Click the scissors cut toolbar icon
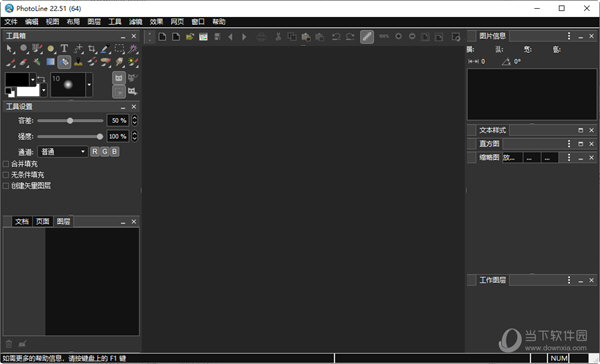Screen dimensions: 600x364 278,37
